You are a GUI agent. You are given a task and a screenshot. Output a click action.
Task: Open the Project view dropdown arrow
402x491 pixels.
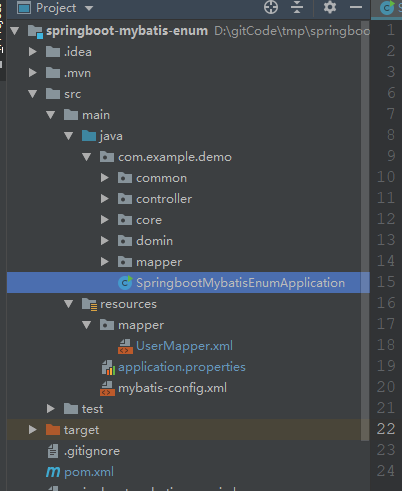coord(89,8)
